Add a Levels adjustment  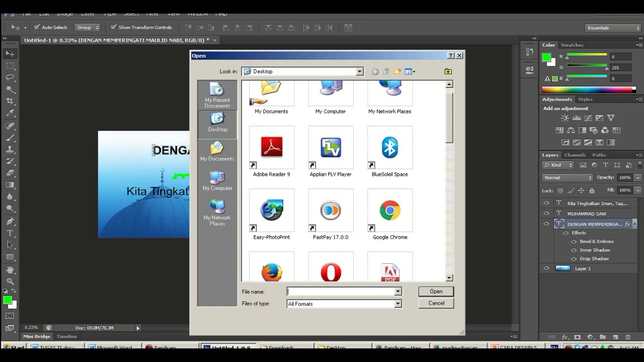point(577,118)
